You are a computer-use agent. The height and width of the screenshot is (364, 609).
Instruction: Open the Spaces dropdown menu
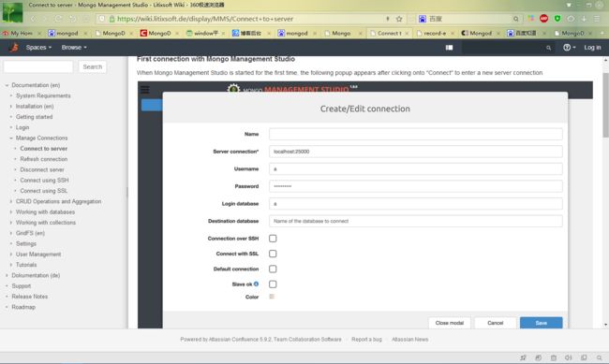pyautogui.click(x=38, y=48)
